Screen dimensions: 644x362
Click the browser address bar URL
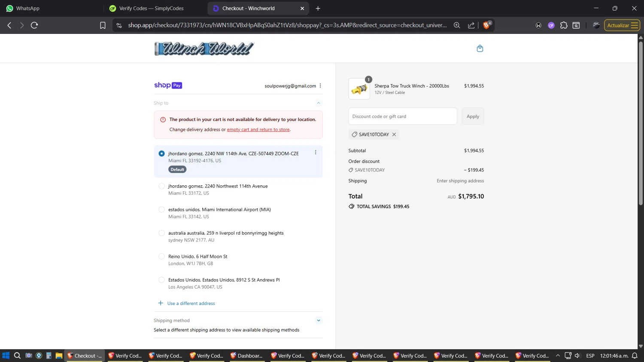[x=287, y=25]
